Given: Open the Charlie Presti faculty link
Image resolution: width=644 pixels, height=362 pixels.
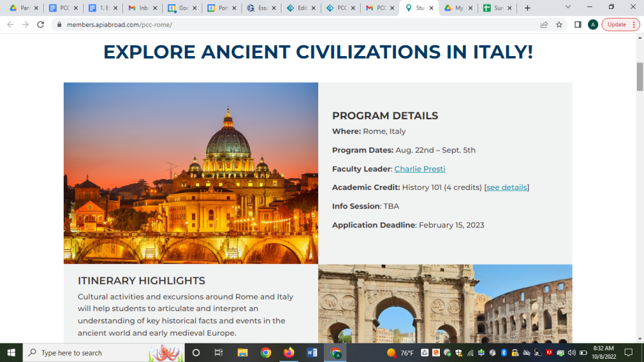Looking at the screenshot, I should pos(419,169).
